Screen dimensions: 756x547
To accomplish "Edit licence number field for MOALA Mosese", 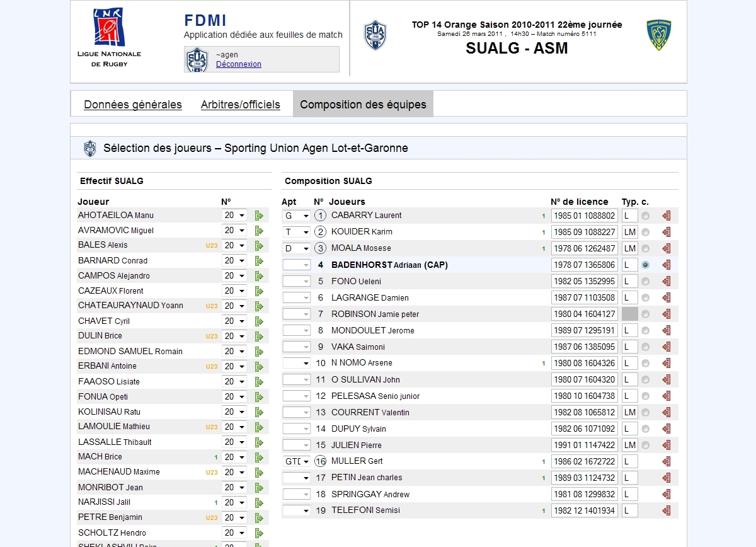I will click(x=584, y=248).
